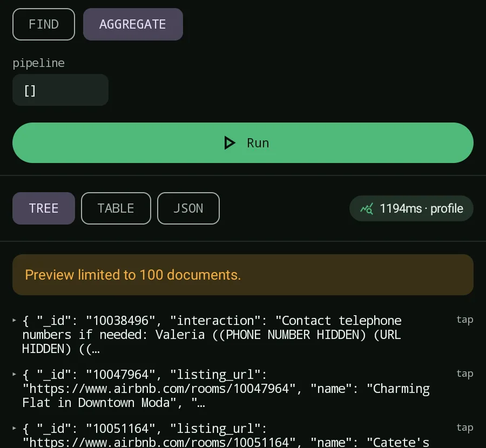Tap label on document 10047964 row

tap(464, 374)
